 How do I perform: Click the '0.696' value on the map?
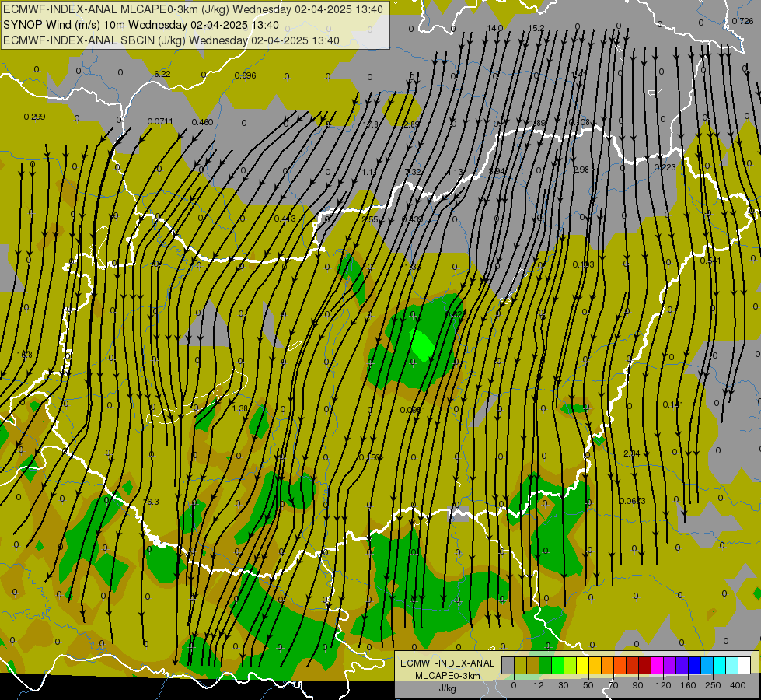click(x=245, y=75)
